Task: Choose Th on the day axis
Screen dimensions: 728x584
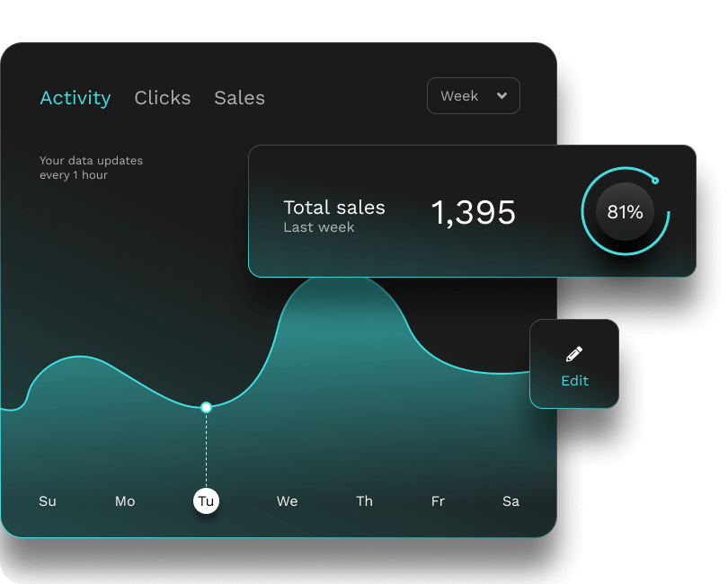Action: coord(364,501)
